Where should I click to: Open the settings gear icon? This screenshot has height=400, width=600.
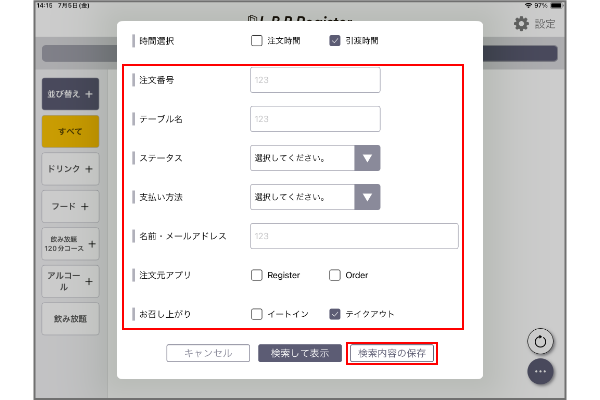521,24
